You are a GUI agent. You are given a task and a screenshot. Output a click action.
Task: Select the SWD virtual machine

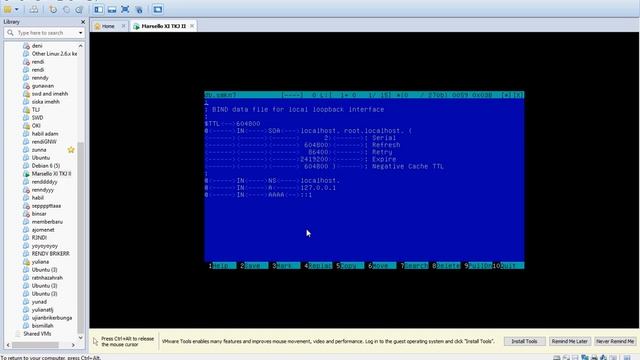37,118
